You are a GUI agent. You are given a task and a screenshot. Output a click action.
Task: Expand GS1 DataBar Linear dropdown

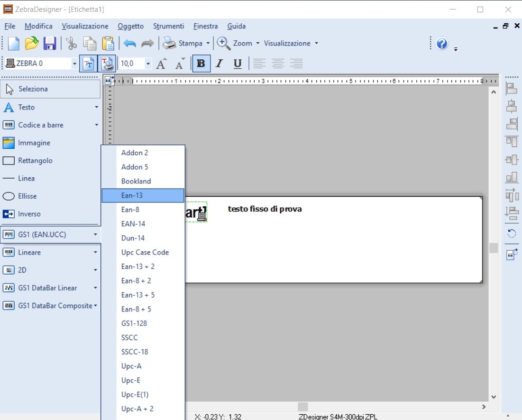[96, 288]
